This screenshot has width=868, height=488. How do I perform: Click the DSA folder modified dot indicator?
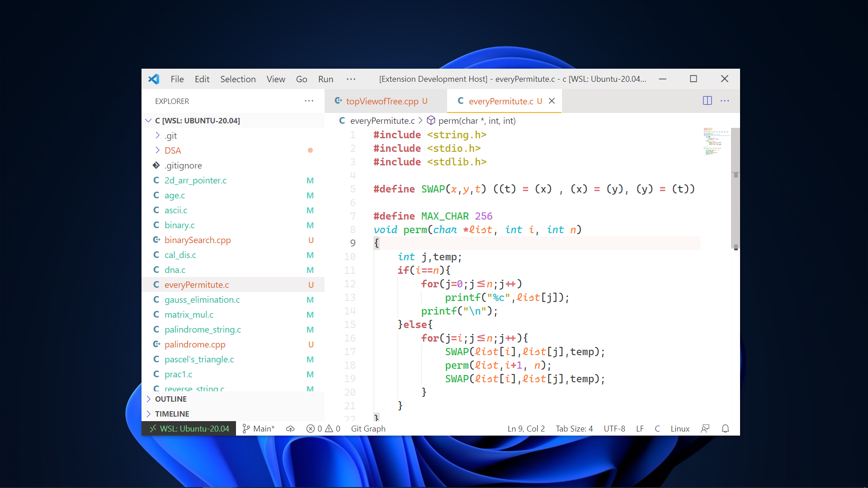pos(310,150)
